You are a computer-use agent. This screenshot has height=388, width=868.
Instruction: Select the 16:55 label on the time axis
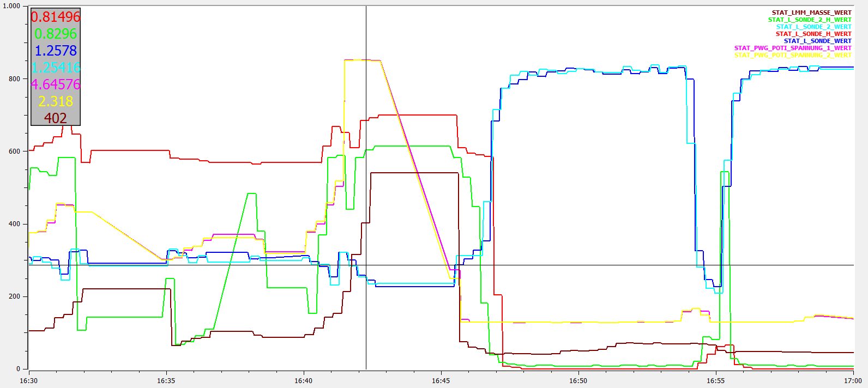[715, 380]
